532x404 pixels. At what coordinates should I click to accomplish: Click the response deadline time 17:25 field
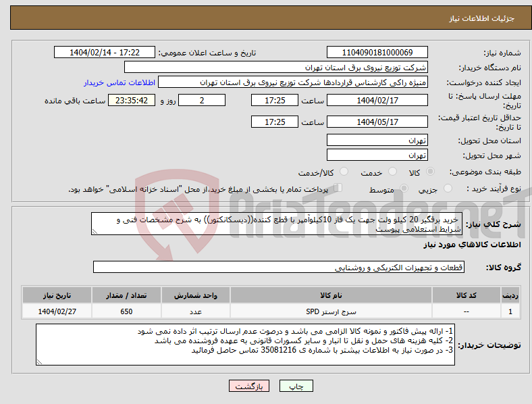[x=275, y=101]
